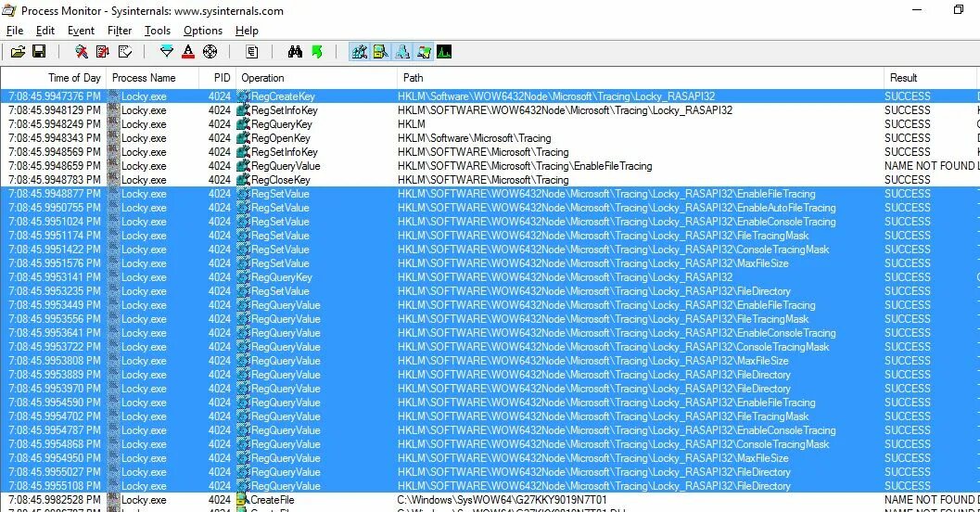Viewport: 980px width, 512px height.
Task: Click the timestamp 7:08:45.9950755 PM
Action: coord(55,208)
